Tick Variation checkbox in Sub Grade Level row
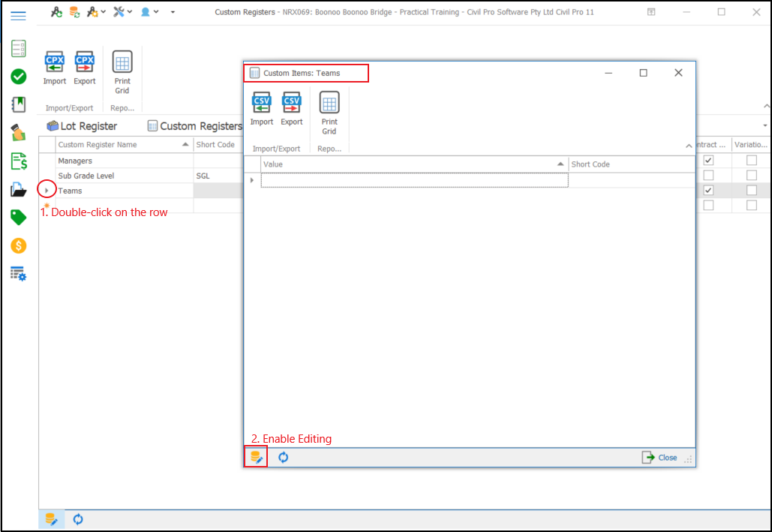 (751, 176)
